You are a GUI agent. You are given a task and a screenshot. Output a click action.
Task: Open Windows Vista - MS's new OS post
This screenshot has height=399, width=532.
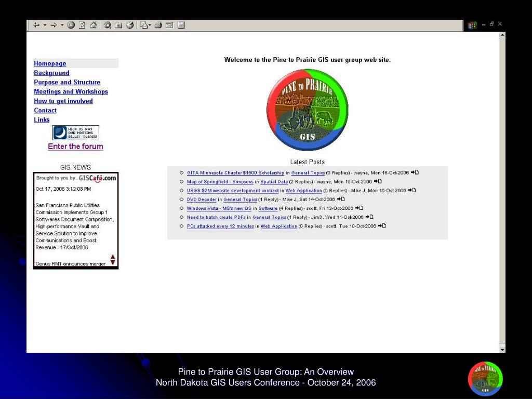[219, 208]
